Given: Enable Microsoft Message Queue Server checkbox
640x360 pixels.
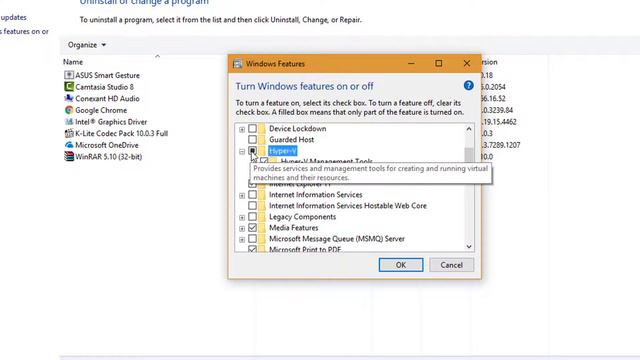Looking at the screenshot, I should [252, 239].
